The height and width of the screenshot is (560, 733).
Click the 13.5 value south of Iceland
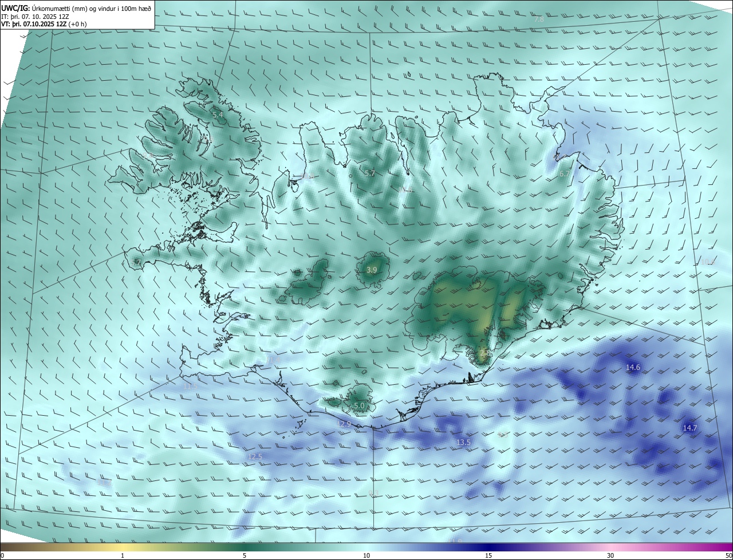(463, 443)
